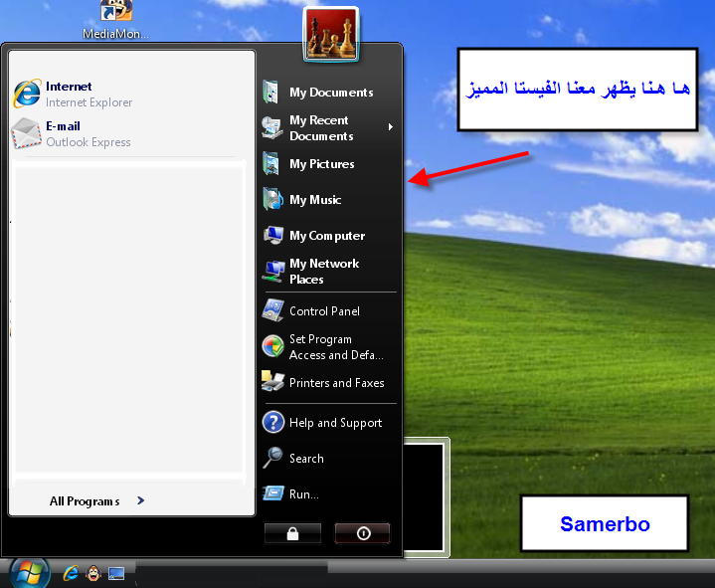The image size is (715, 588).
Task: Click Show Desktop icon in quick launch
Action: (x=116, y=574)
